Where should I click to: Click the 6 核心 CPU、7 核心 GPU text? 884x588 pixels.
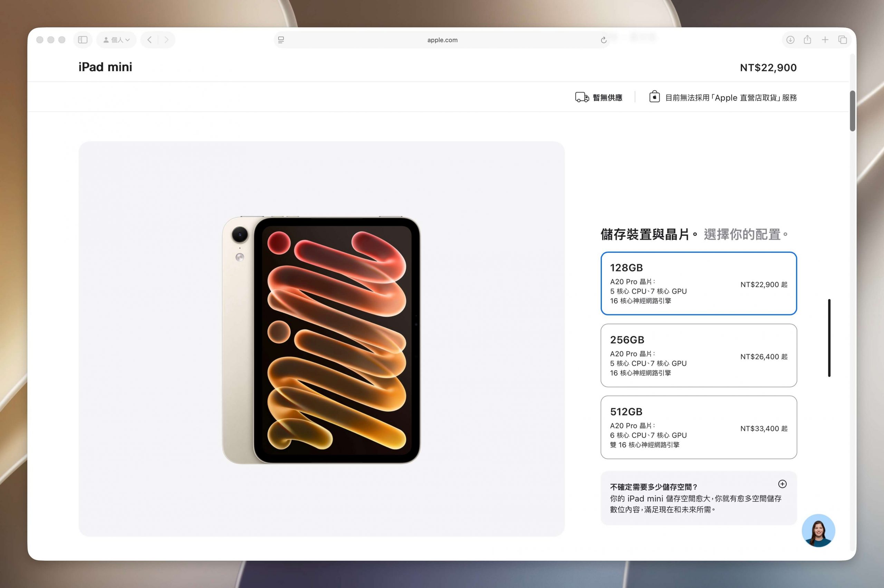pos(648,435)
